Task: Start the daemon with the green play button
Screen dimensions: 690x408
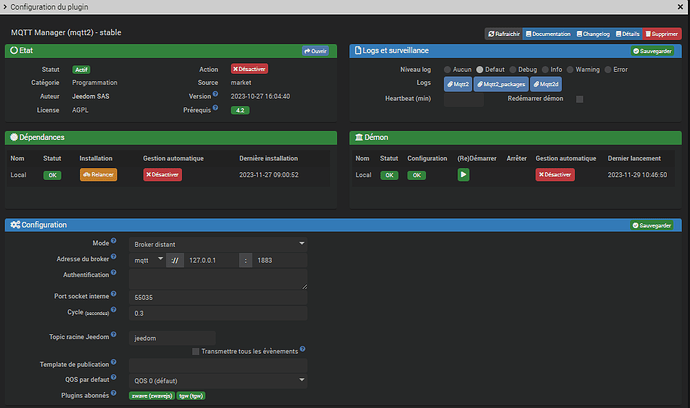Action: click(x=463, y=175)
